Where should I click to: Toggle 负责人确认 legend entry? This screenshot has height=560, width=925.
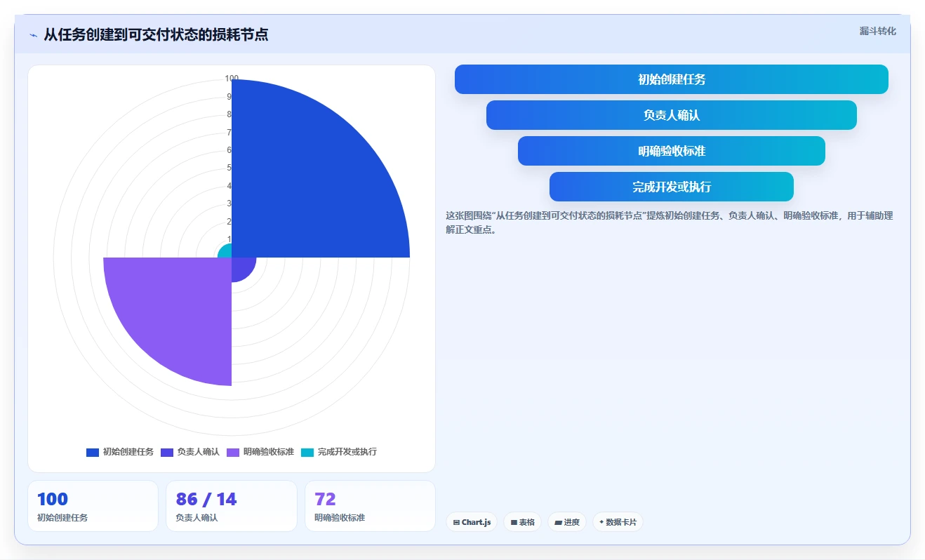point(189,452)
